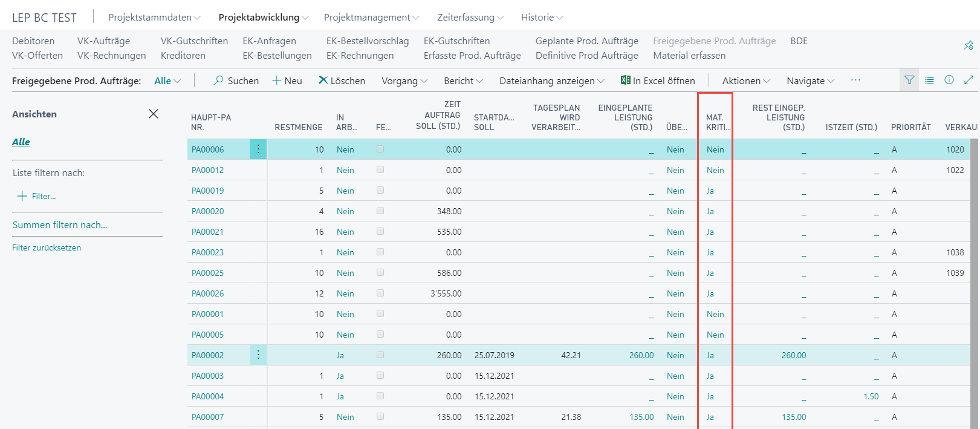Toggle the filter pane funnel icon
This screenshot has width=980, height=429.
[909, 80]
